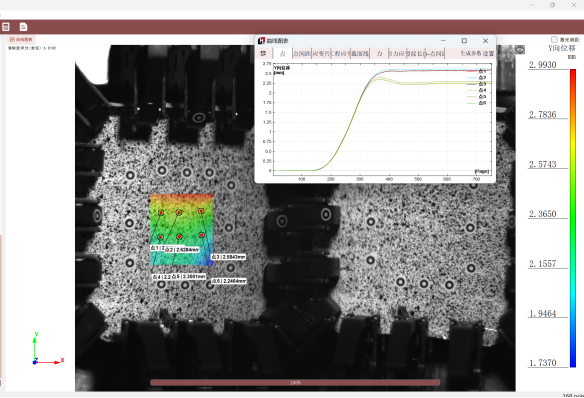Close the curve chart window
The width and height of the screenshot is (584, 398).
pyautogui.click(x=485, y=41)
